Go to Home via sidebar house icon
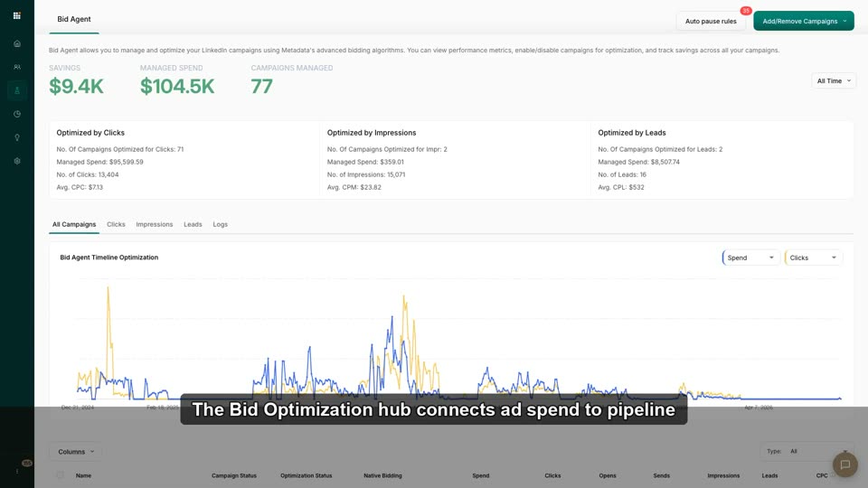Screen dimensions: 868x488 17,43
